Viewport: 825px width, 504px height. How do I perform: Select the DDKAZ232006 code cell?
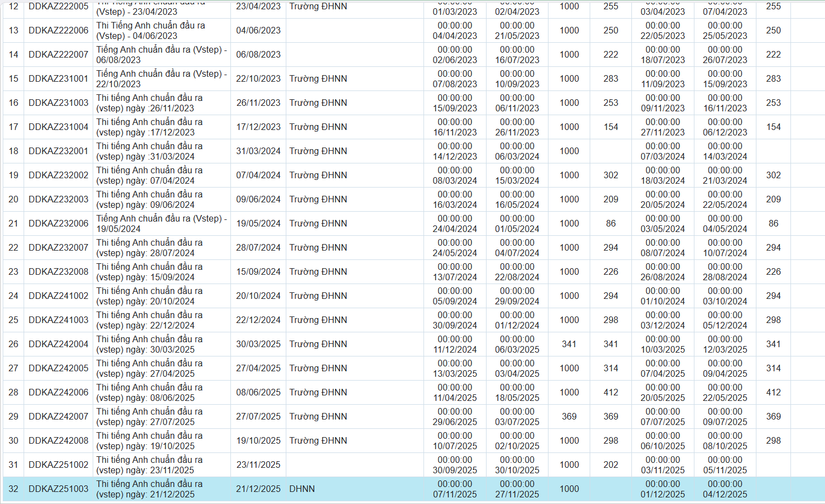58,223
